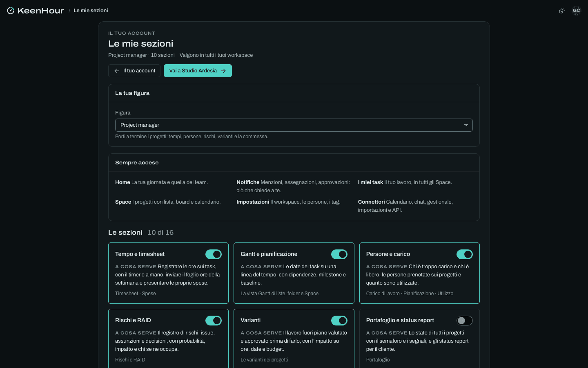This screenshot has height=368, width=588.
Task: Switch off Persone e carico section
Action: [x=465, y=254]
